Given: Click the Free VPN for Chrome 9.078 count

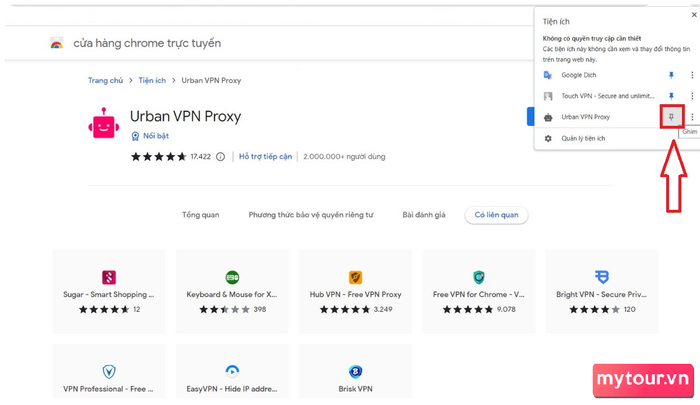Looking at the screenshot, I should coord(506,309).
